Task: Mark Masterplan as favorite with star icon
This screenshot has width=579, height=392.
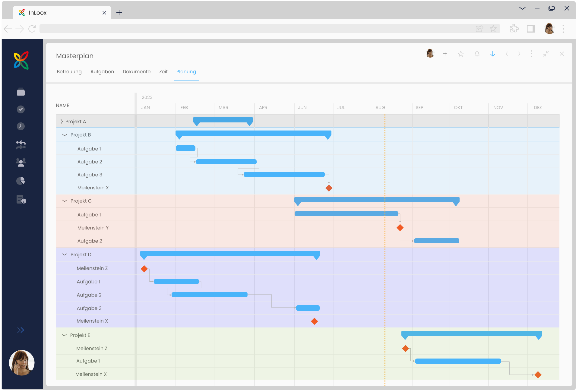Action: click(460, 54)
